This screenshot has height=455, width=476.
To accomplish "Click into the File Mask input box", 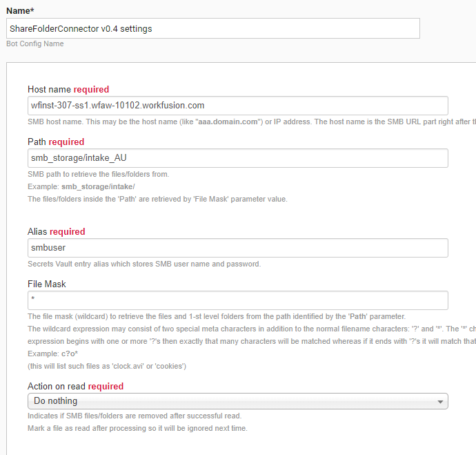I will coord(238,300).
